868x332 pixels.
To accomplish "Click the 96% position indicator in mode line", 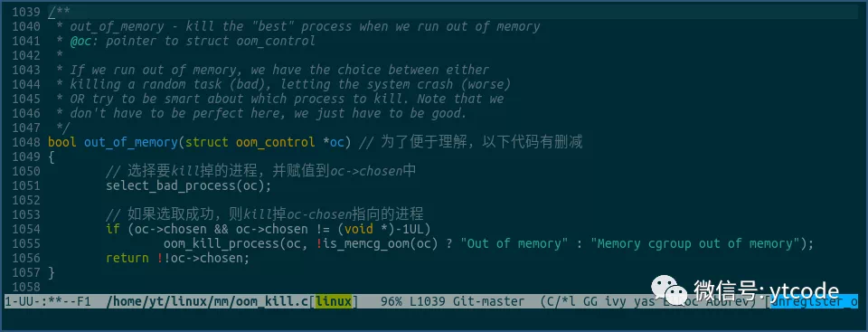I will coord(392,301).
